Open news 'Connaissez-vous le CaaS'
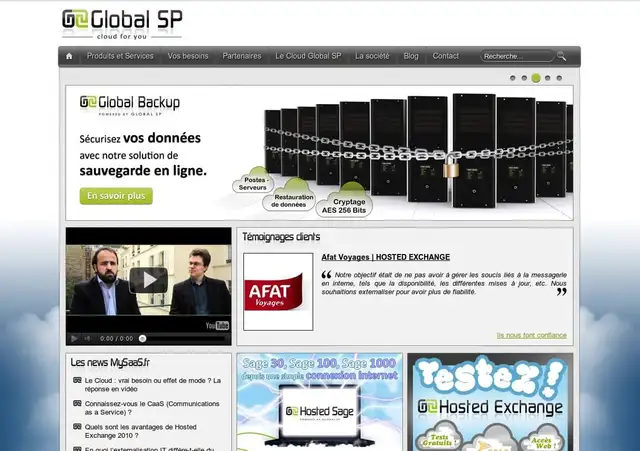Image resolution: width=640 pixels, height=451 pixels. (x=152, y=408)
